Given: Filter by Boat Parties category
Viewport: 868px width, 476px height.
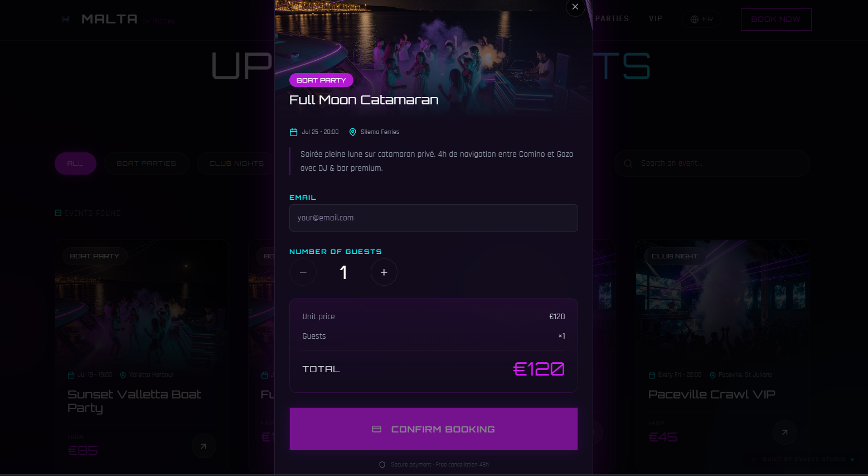Looking at the screenshot, I should pyautogui.click(x=146, y=164).
